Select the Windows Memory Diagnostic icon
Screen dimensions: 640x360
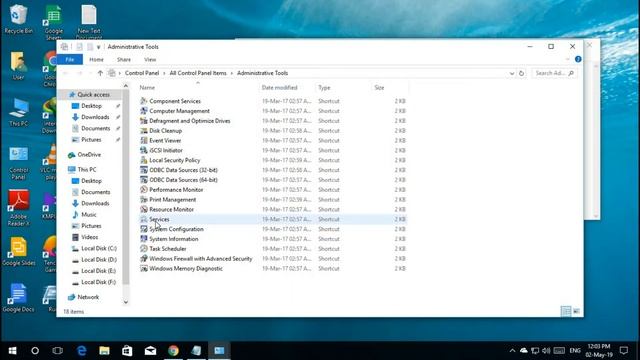144,268
